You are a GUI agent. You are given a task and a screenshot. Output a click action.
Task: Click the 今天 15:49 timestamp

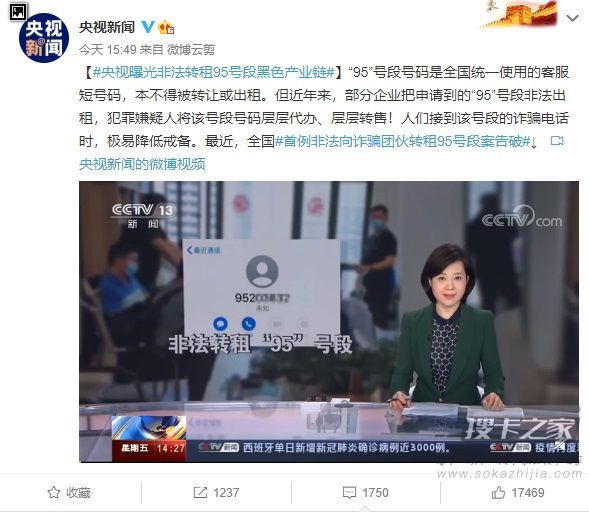pyautogui.click(x=107, y=50)
